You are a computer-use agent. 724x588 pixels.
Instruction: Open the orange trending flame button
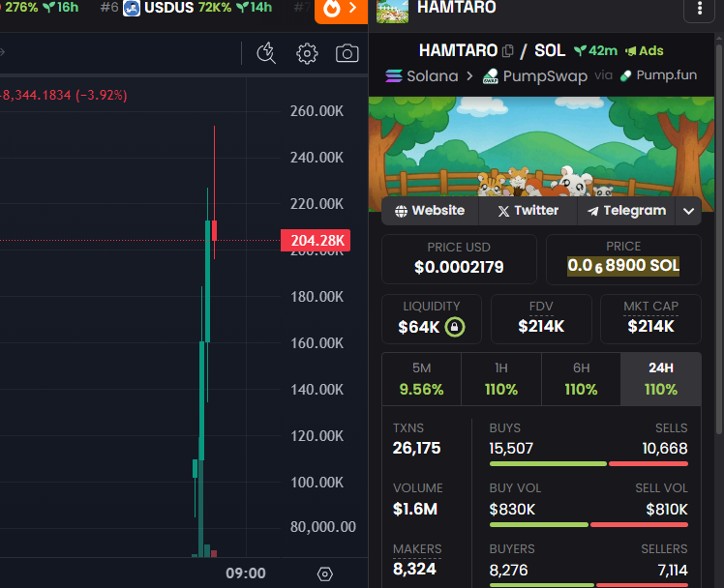[341, 10]
